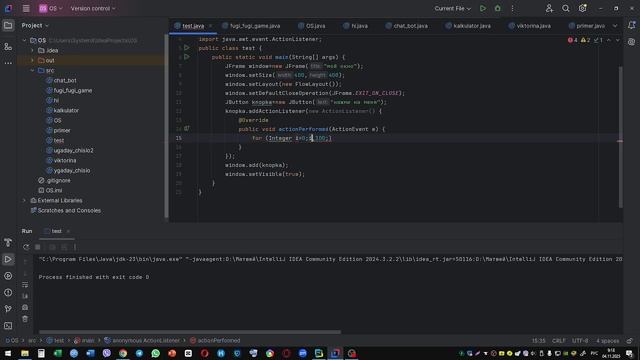Click the Stop button in Run panel
The width and height of the screenshot is (640, 360).
(38, 247)
